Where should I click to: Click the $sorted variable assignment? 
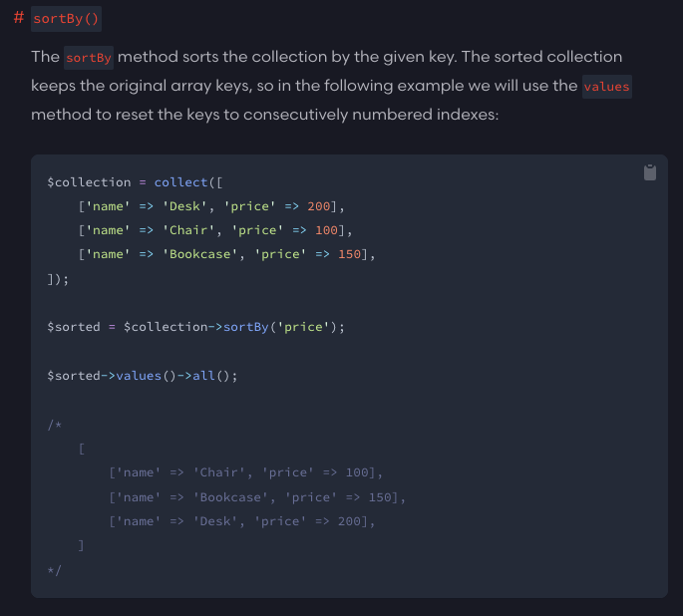(x=70, y=326)
